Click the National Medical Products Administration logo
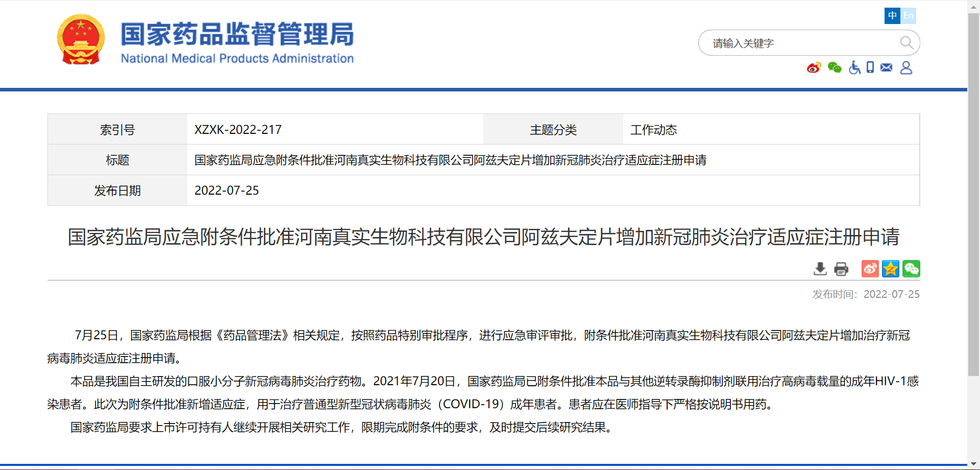This screenshot has height=470, width=980. click(204, 41)
